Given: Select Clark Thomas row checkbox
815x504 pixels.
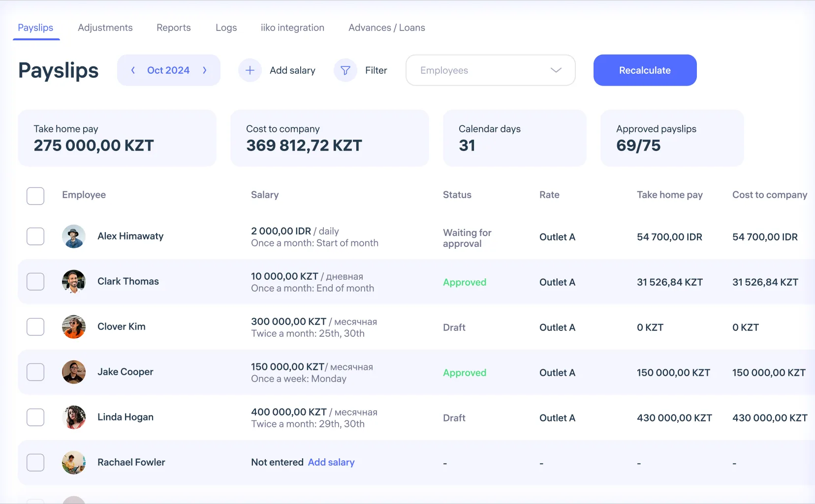Looking at the screenshot, I should point(35,282).
